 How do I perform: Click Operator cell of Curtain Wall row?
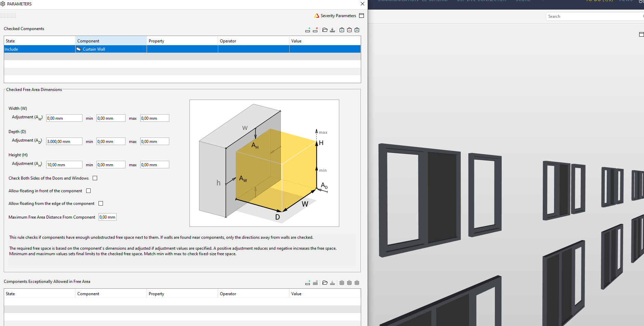click(254, 49)
